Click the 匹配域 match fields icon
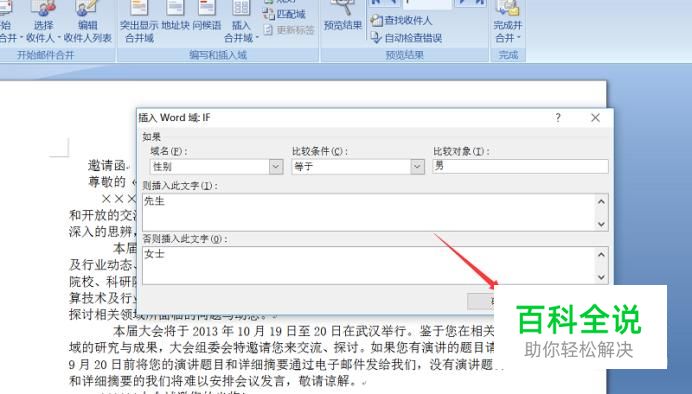Viewport: 692px width, 394px height. pyautogui.click(x=284, y=14)
